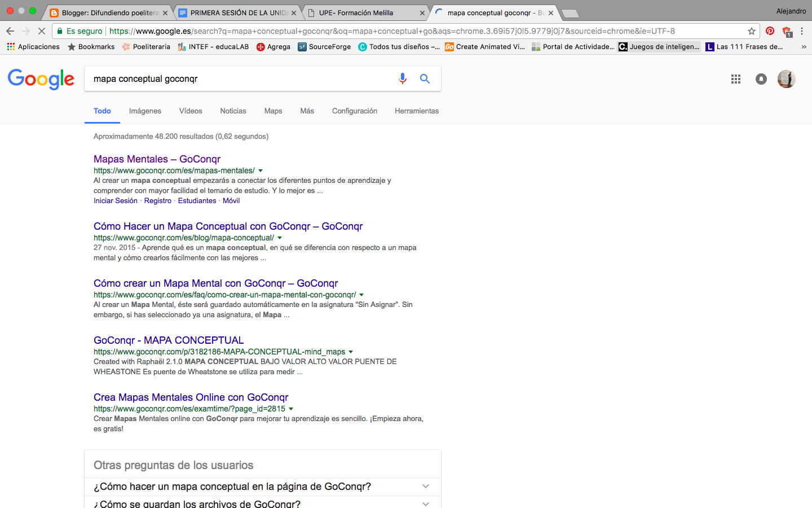Open Portal de Actividade... bookmark
The width and height of the screenshot is (812, 508).
(x=573, y=47)
